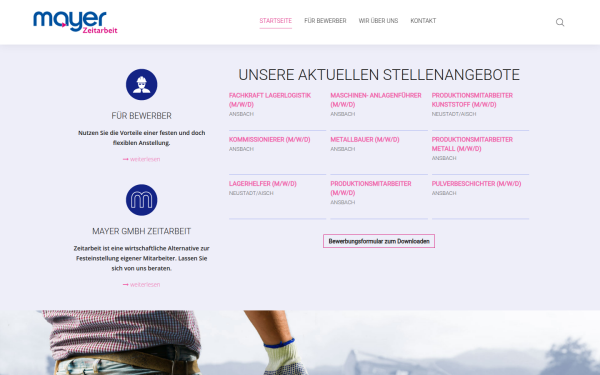Click Neustadt/Aisch under Lagerhelfer
This screenshot has width=600, height=375.
tap(251, 193)
